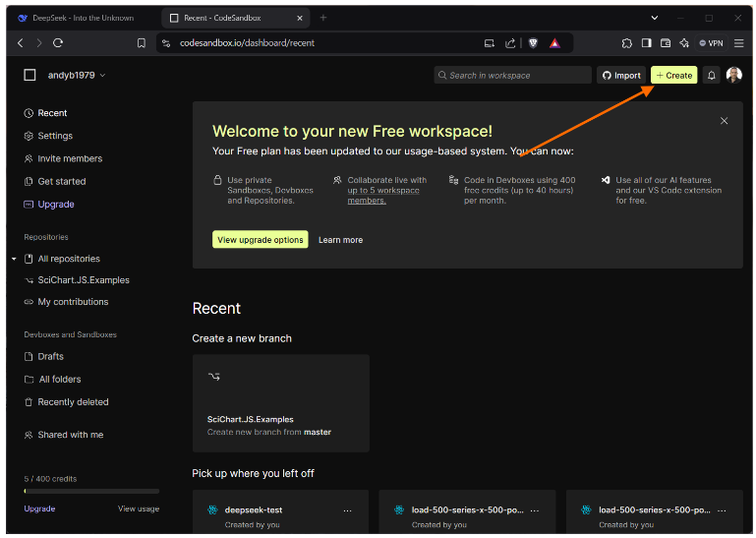Open Brave Rewards triangle icon

[x=554, y=43]
